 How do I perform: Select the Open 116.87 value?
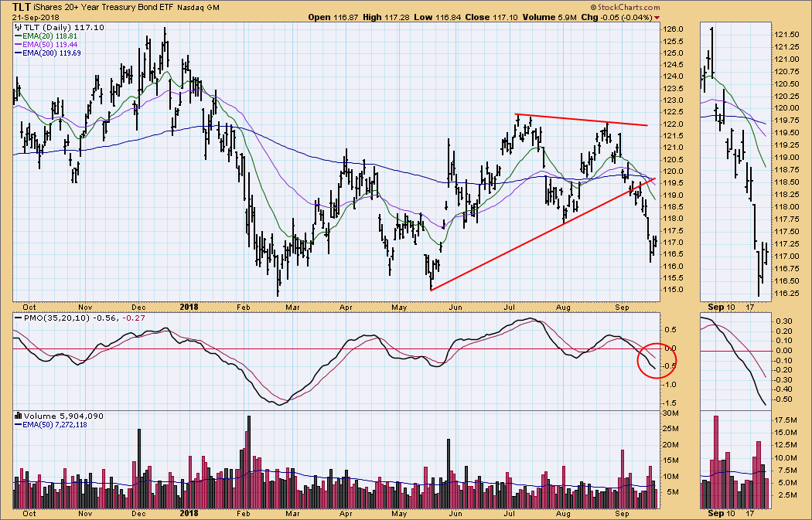[x=333, y=17]
